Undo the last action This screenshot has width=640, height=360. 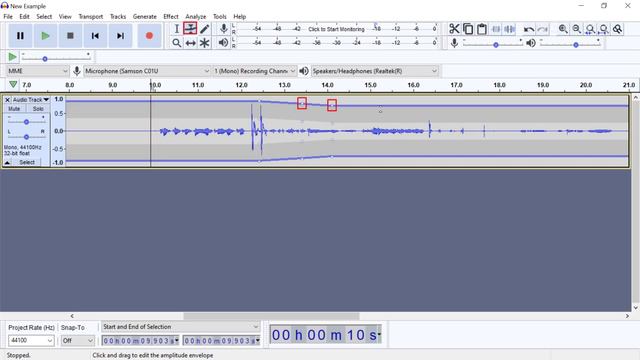[x=529, y=29]
